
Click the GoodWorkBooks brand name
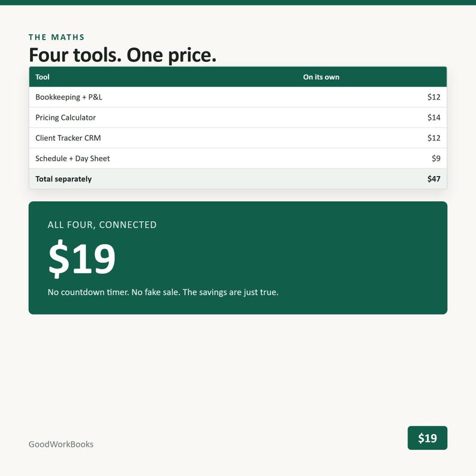click(x=61, y=444)
